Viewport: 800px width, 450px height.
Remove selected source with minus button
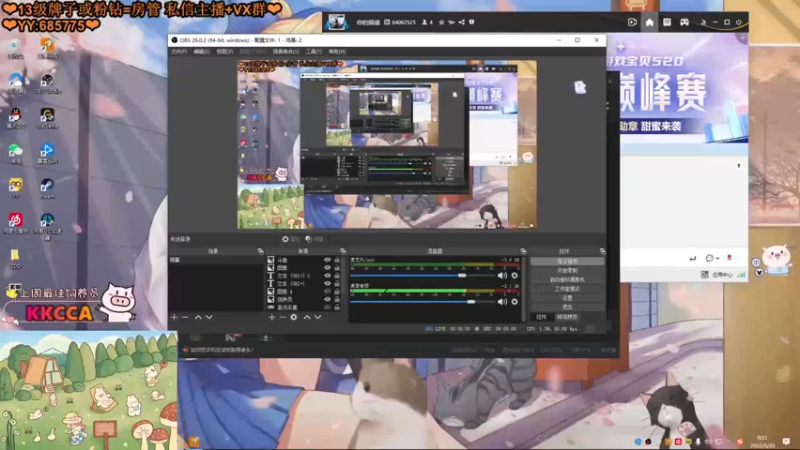[x=283, y=317]
